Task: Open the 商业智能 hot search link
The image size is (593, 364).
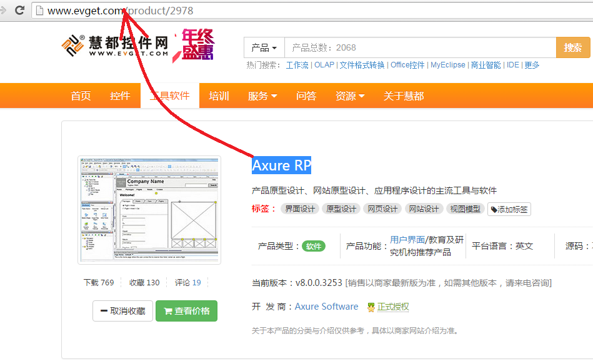Action: [x=486, y=65]
